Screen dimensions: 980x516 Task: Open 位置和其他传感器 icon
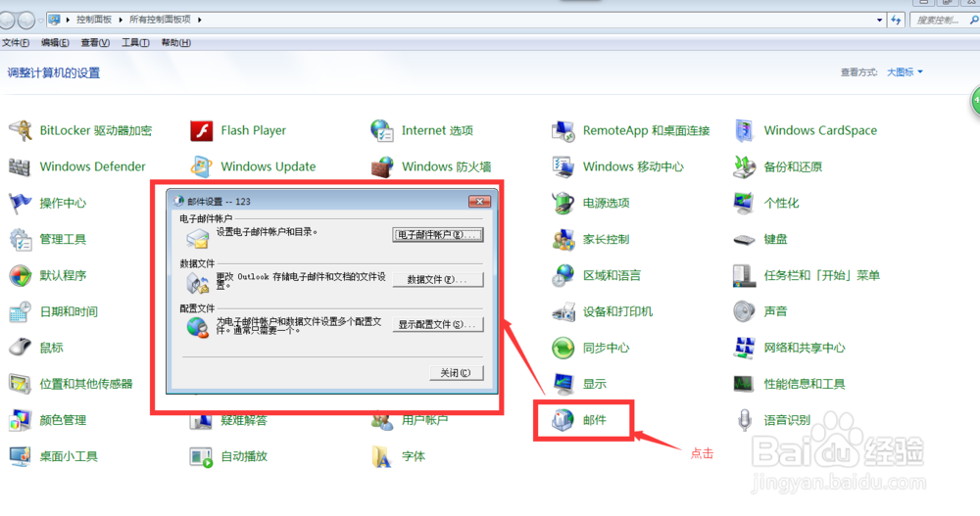tap(20, 384)
